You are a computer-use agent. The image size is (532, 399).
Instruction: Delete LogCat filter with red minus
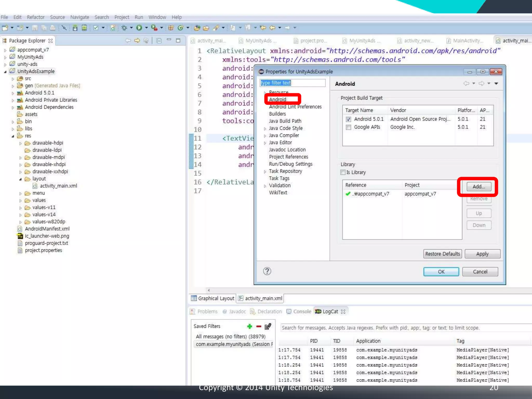pos(259,326)
